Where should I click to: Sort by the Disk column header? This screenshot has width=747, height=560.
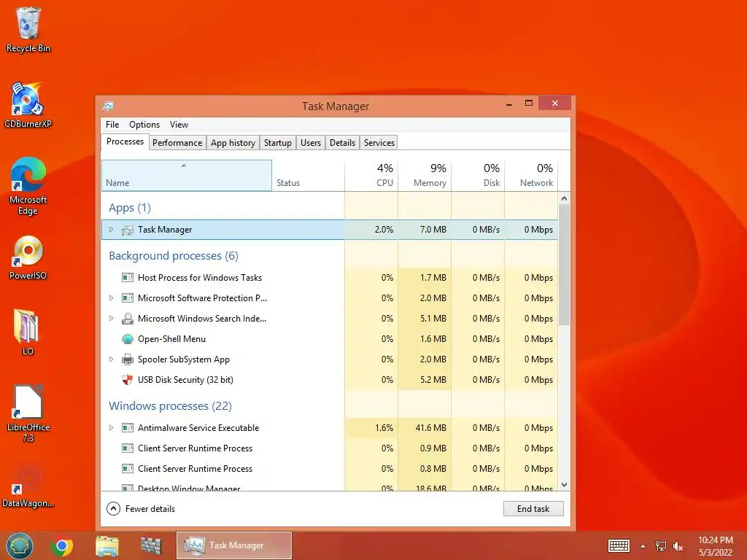(478, 176)
